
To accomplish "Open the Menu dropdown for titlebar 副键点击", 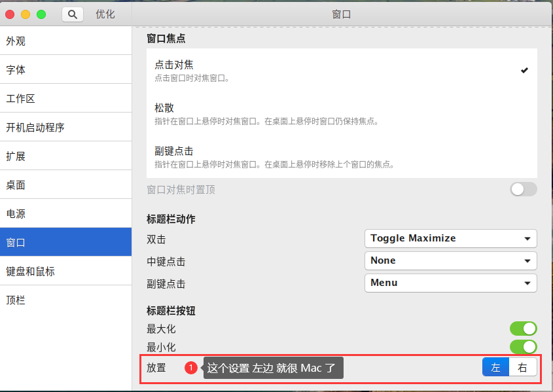I will point(451,283).
